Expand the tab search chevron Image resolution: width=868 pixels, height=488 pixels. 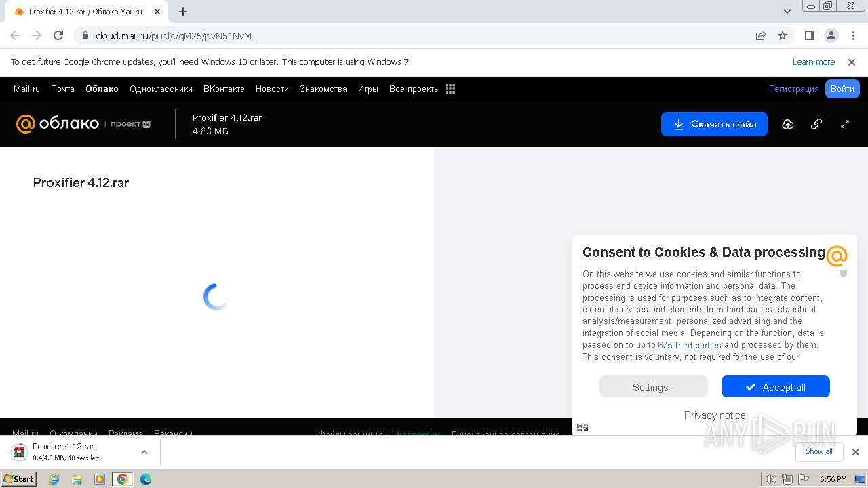(787, 12)
